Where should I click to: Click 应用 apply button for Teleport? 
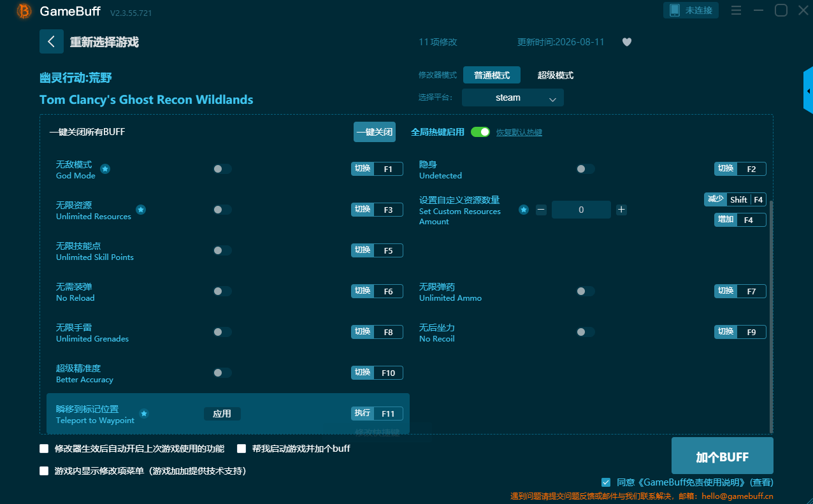222,414
